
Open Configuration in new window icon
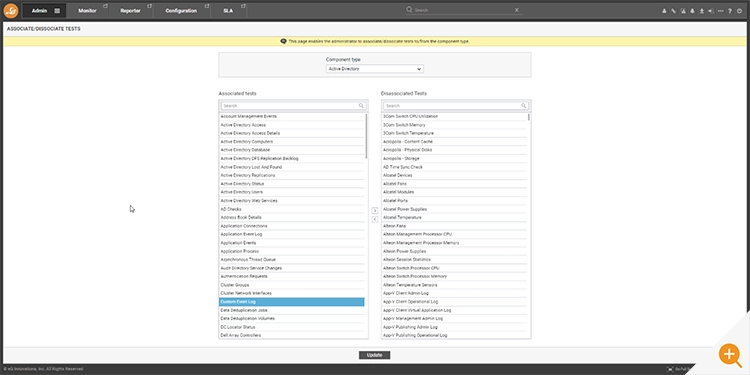tap(207, 6)
